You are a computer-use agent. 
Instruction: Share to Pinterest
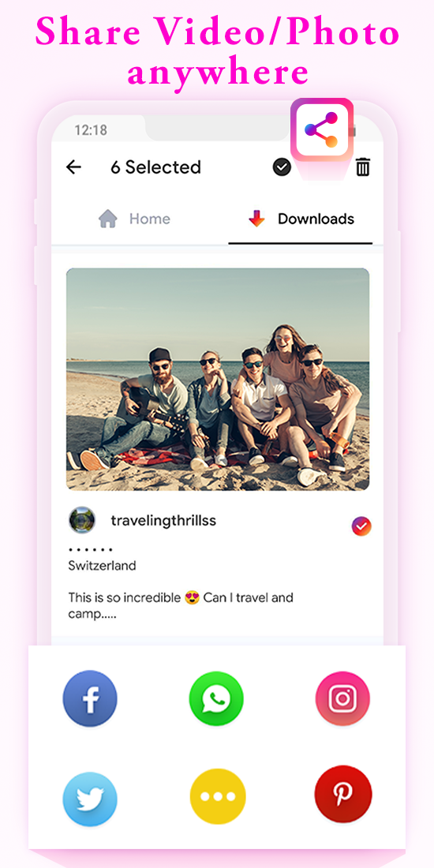343,795
